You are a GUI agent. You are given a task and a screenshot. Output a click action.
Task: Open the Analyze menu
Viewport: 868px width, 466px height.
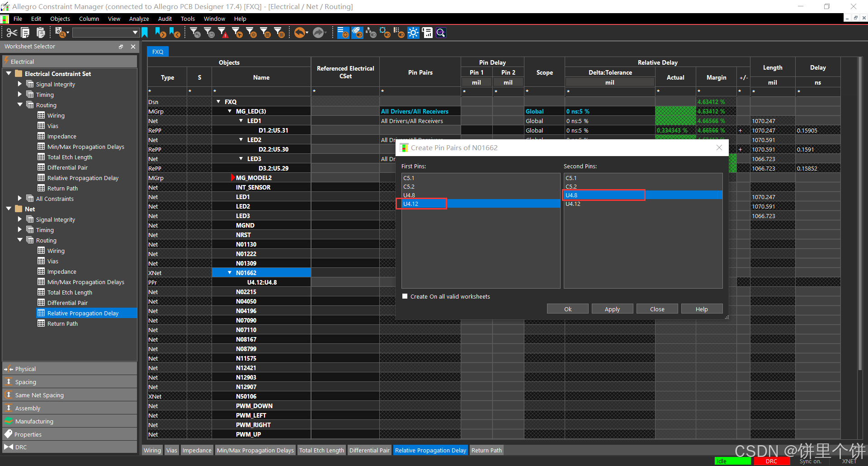(139, 19)
